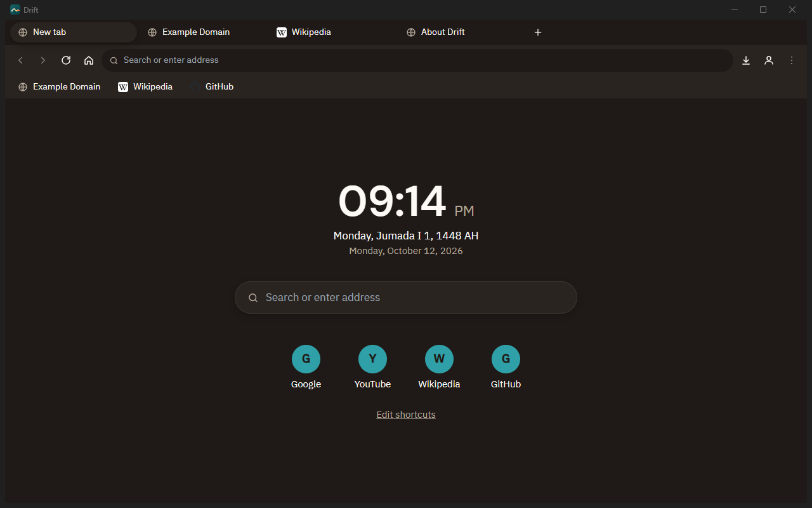Screen dimensions: 812x508
Task: Click the YouTube shortcut circle
Action: coord(372,359)
